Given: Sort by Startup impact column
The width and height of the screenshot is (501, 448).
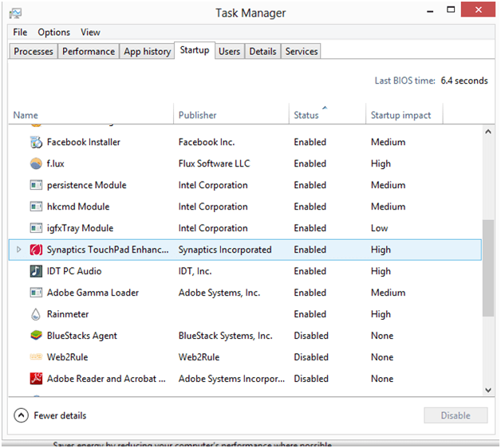Looking at the screenshot, I should [400, 116].
